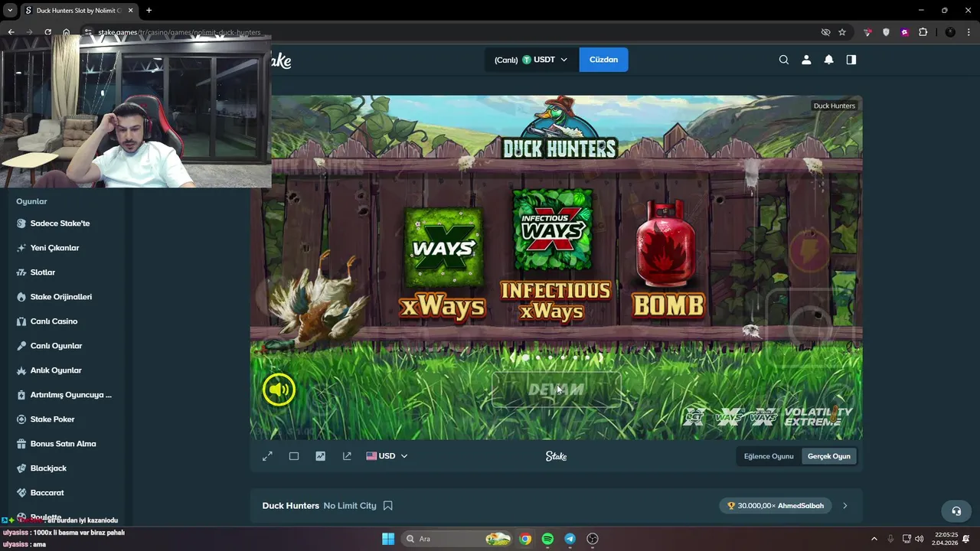Toggle the right side panel icon
The image size is (980, 551).
[851, 60]
